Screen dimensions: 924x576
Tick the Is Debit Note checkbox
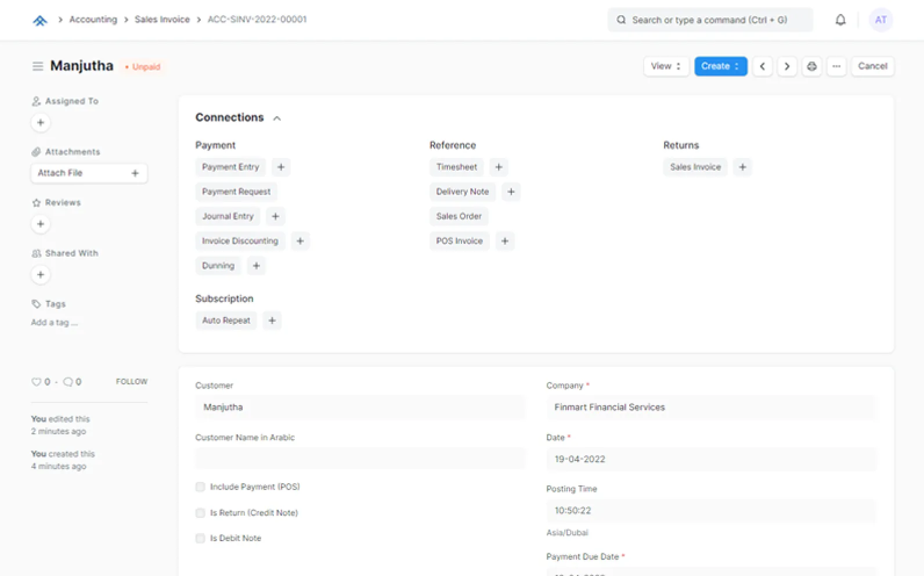pyautogui.click(x=200, y=538)
